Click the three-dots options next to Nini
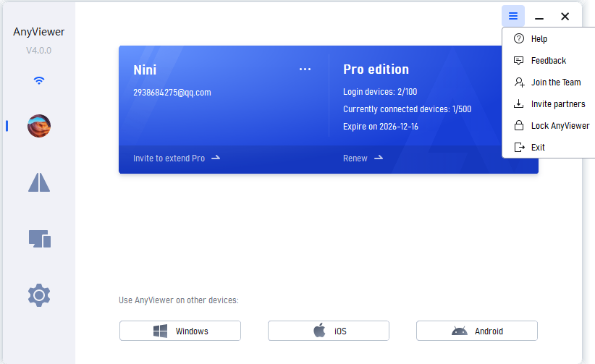Image resolution: width=595 pixels, height=364 pixels. [305, 69]
